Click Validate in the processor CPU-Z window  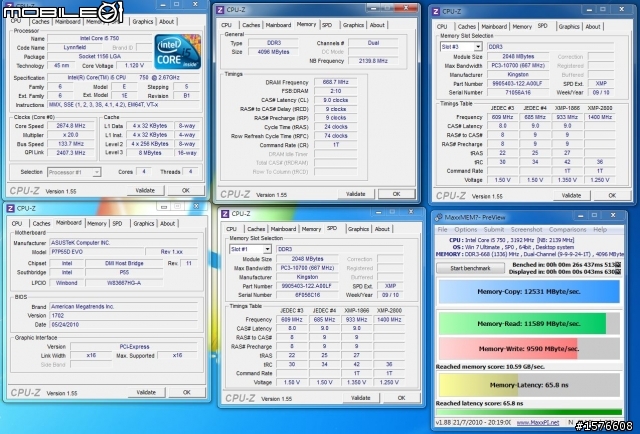coord(145,190)
